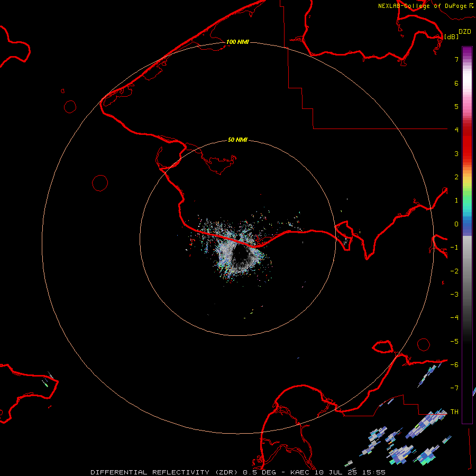Click the 7 value on color scale

[456, 59]
